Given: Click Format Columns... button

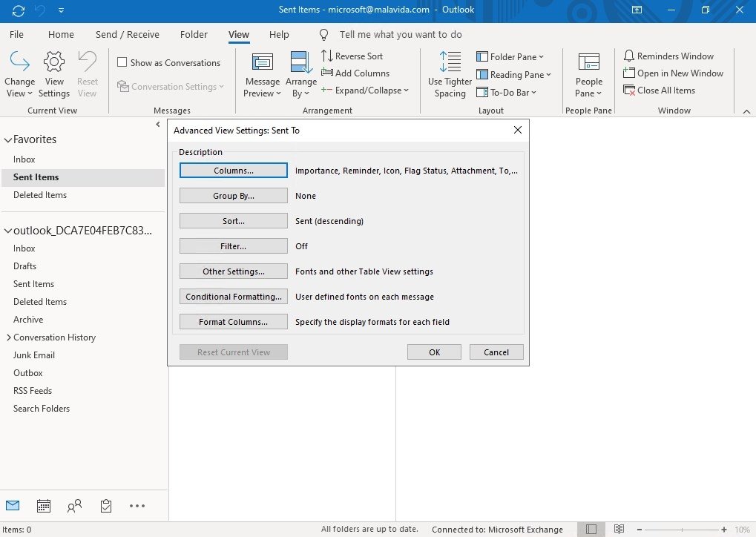Looking at the screenshot, I should coord(234,321).
